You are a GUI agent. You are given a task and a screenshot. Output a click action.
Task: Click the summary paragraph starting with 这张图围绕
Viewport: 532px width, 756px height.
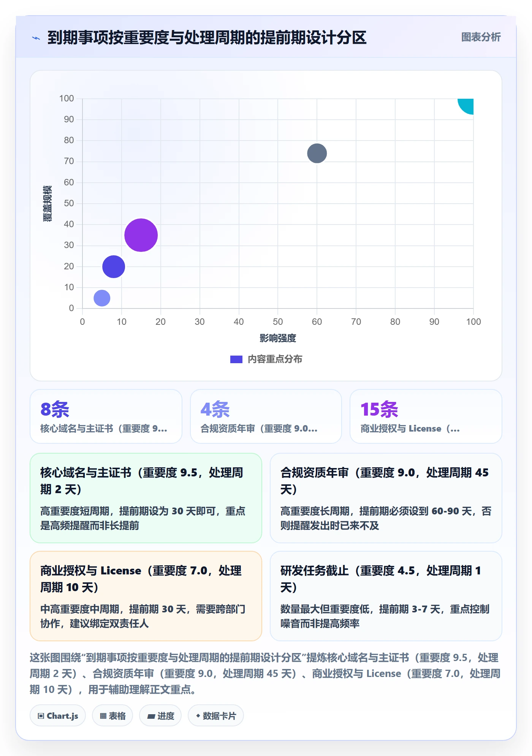click(x=265, y=674)
